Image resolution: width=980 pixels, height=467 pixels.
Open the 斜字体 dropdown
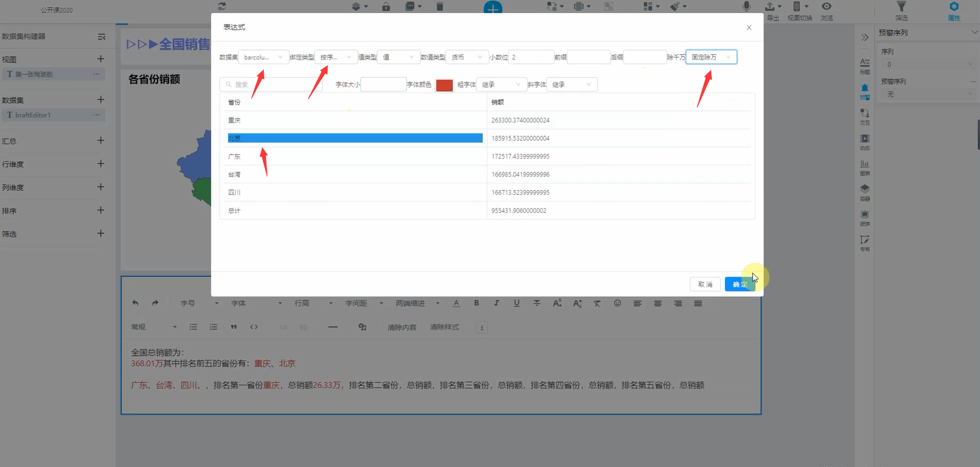coord(572,85)
